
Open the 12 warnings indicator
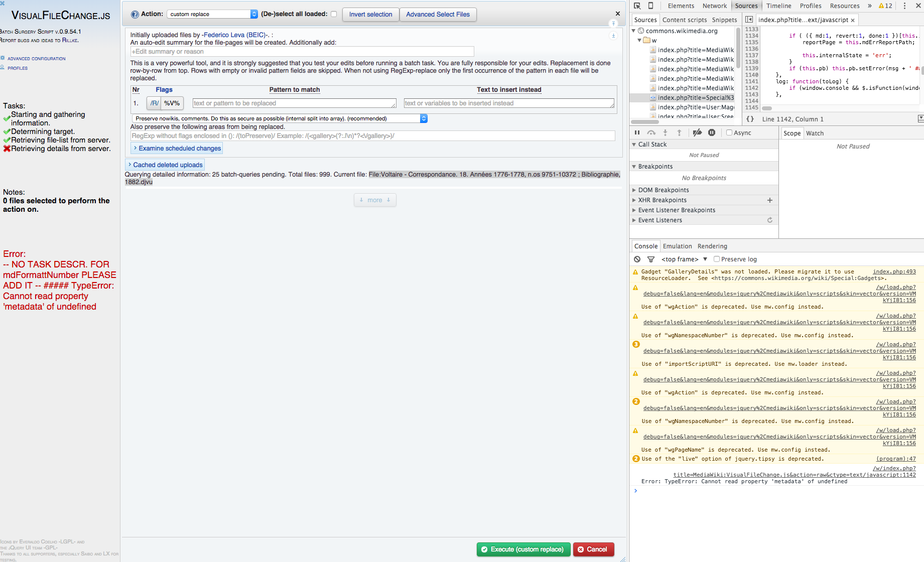[x=885, y=6]
